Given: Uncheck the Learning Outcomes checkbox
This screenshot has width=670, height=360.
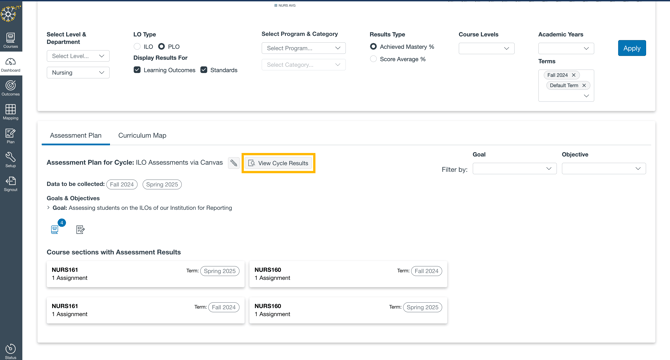Looking at the screenshot, I should 137,70.
